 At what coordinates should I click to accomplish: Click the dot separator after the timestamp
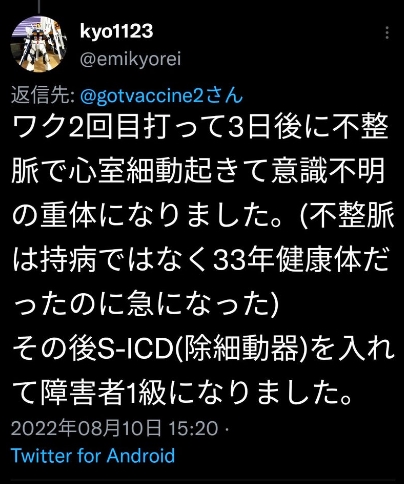227,428
